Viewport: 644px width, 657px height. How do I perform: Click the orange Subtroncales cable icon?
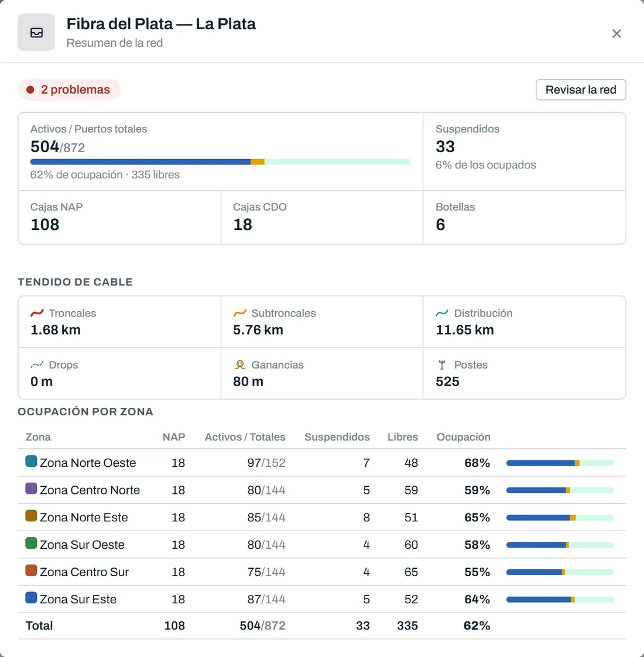pos(240,313)
